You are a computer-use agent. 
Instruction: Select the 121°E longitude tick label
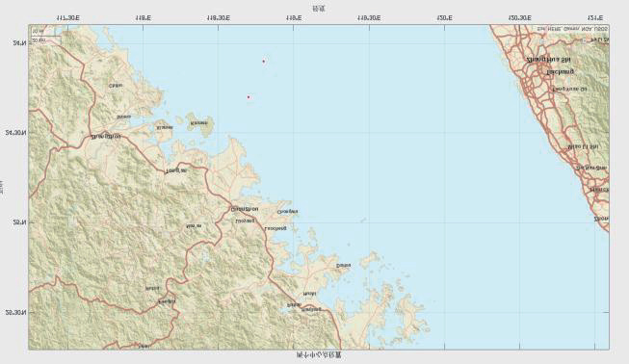pyautogui.click(x=595, y=18)
